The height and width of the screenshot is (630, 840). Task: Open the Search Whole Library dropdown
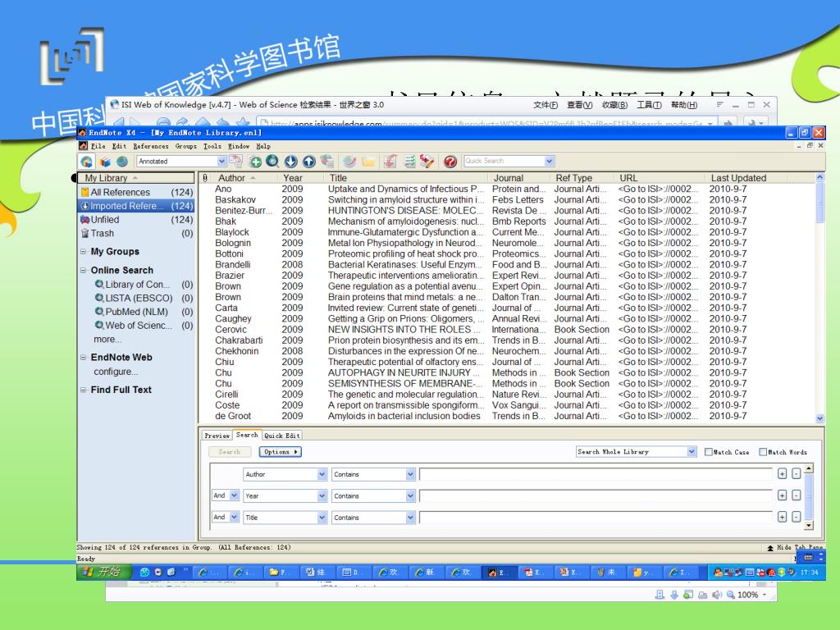click(x=692, y=452)
